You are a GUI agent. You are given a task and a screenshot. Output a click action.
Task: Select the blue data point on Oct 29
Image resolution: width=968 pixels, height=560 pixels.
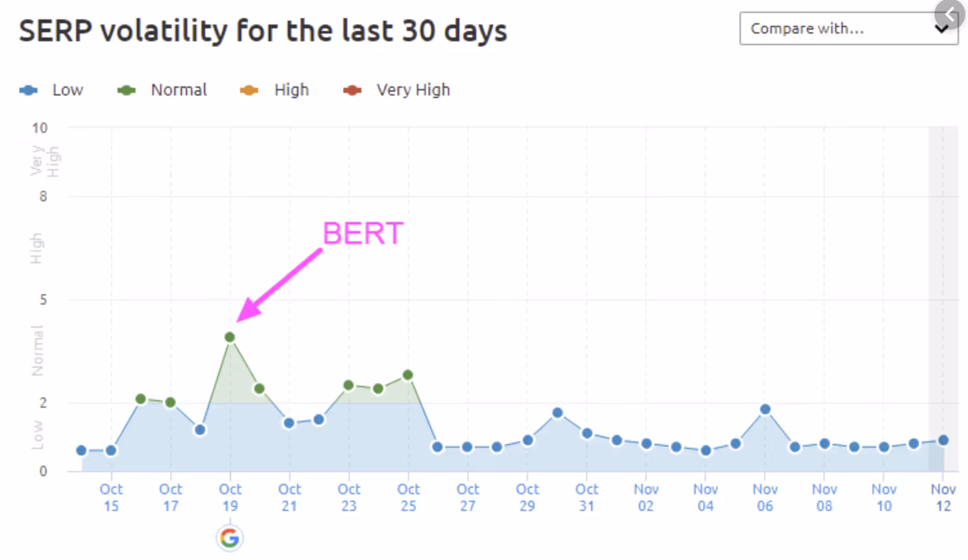click(527, 440)
